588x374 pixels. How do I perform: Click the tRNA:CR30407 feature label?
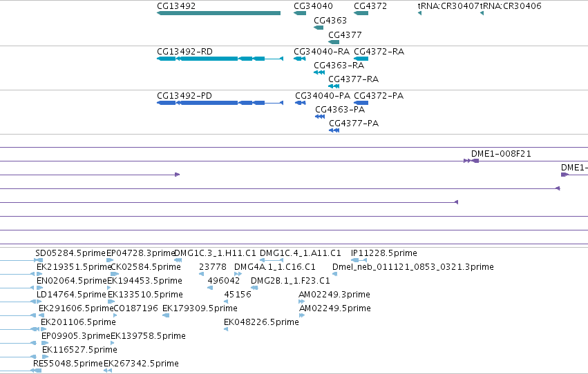(x=448, y=6)
